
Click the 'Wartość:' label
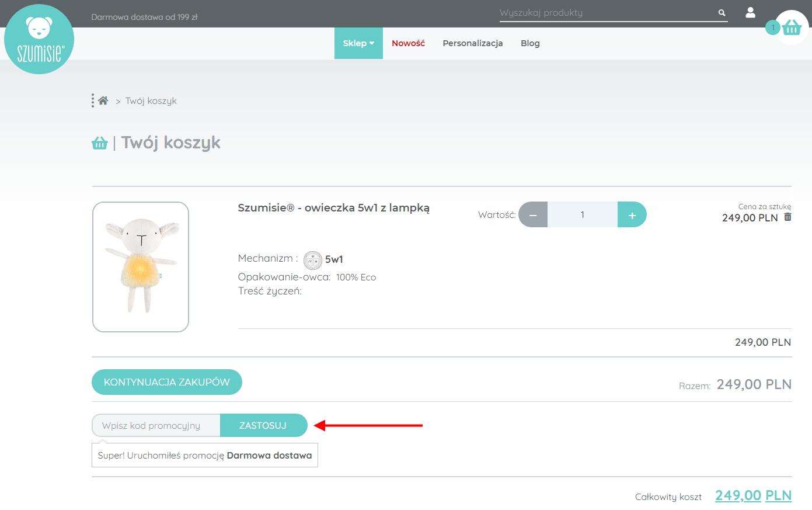pos(497,215)
